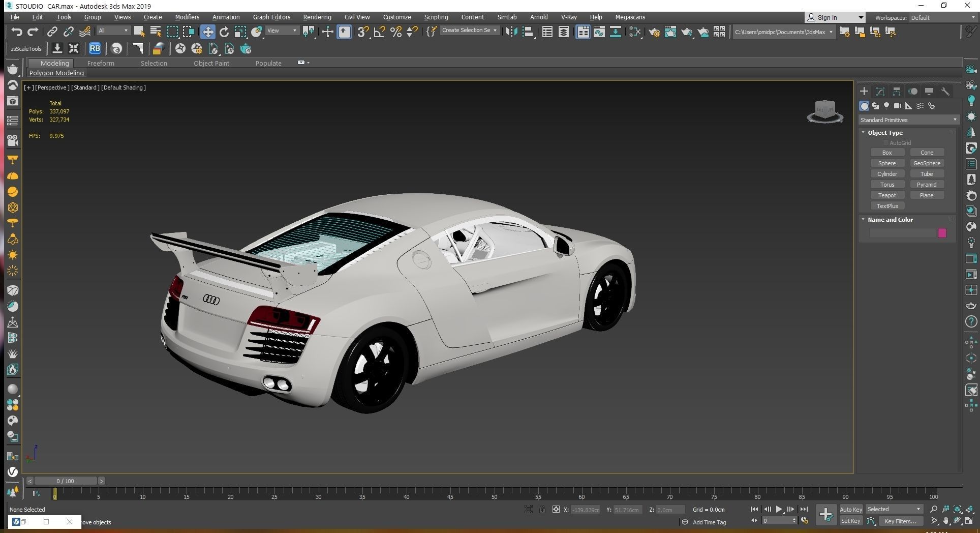Open the Modifiers menu
This screenshot has height=533, width=980.
point(187,17)
